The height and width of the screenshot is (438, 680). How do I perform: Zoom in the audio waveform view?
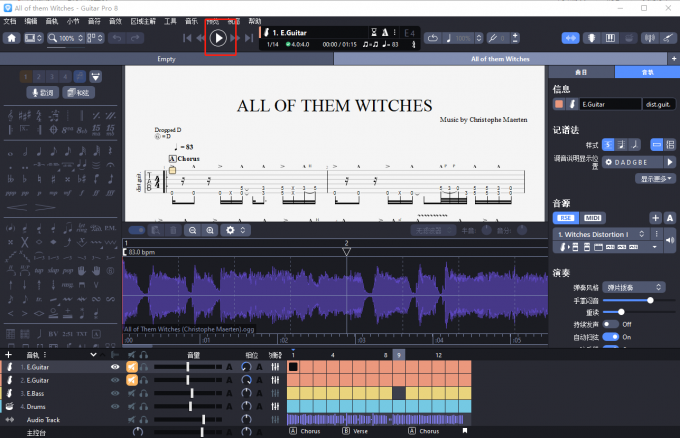click(x=210, y=230)
